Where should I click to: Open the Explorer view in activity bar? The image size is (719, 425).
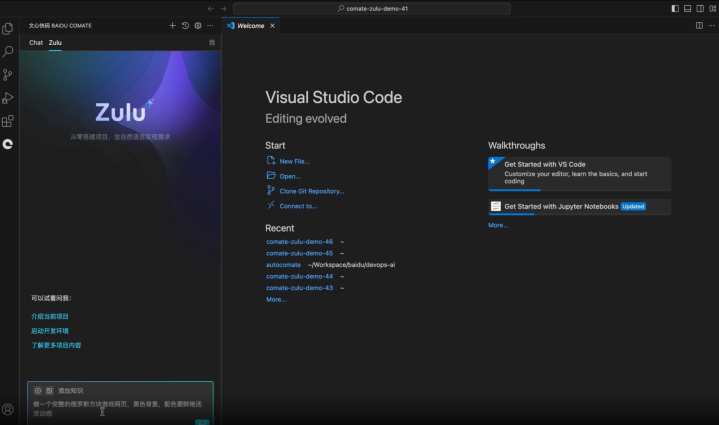click(8, 29)
